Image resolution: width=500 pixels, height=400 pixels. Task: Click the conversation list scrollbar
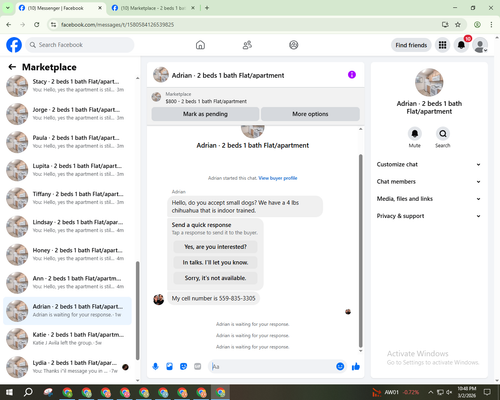tap(137, 311)
